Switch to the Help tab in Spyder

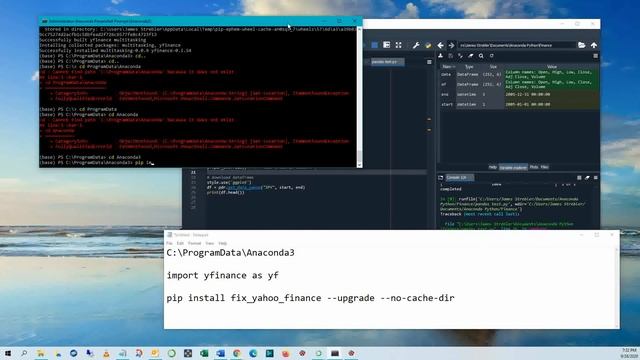pyautogui.click(x=493, y=167)
